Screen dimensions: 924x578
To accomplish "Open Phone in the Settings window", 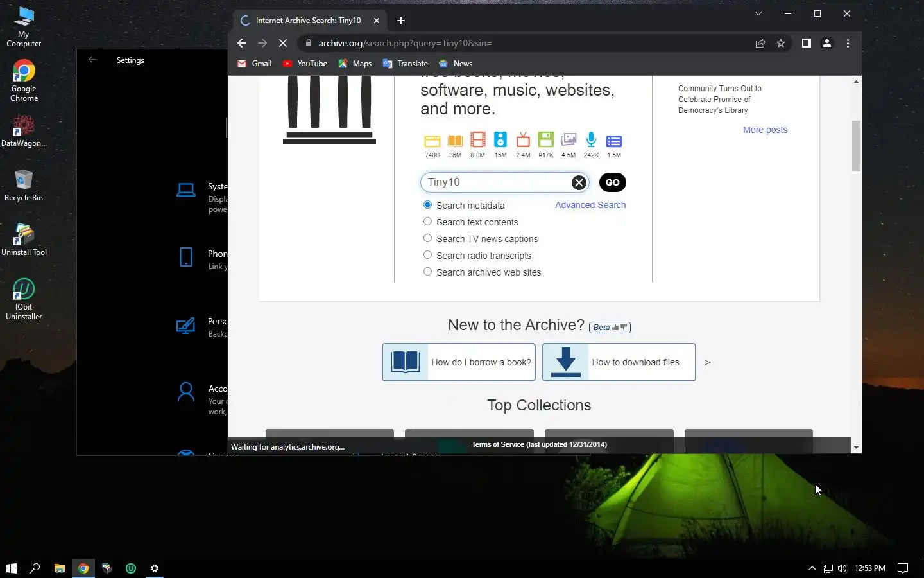I will (x=201, y=259).
